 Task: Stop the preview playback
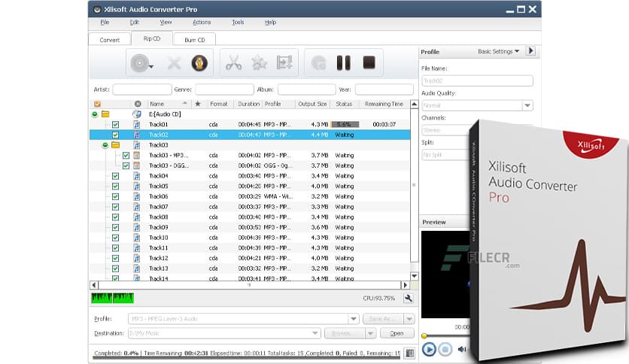click(445, 350)
